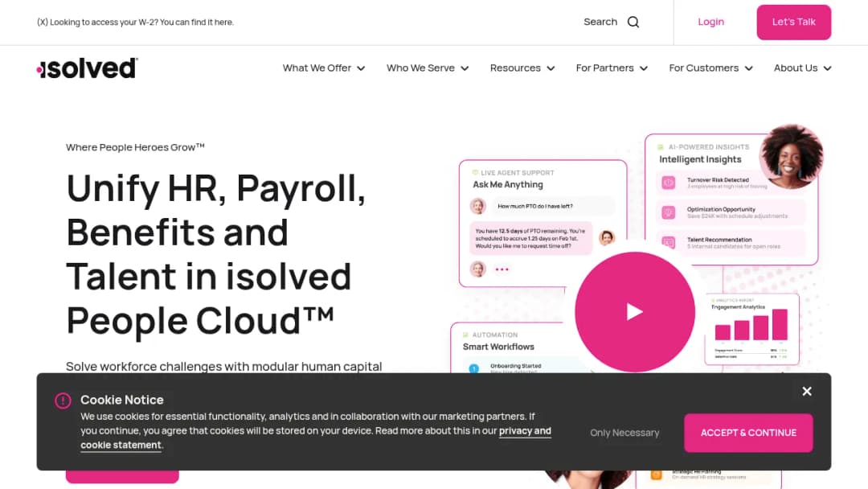Click the Login link
The image size is (868, 489).
click(x=710, y=23)
